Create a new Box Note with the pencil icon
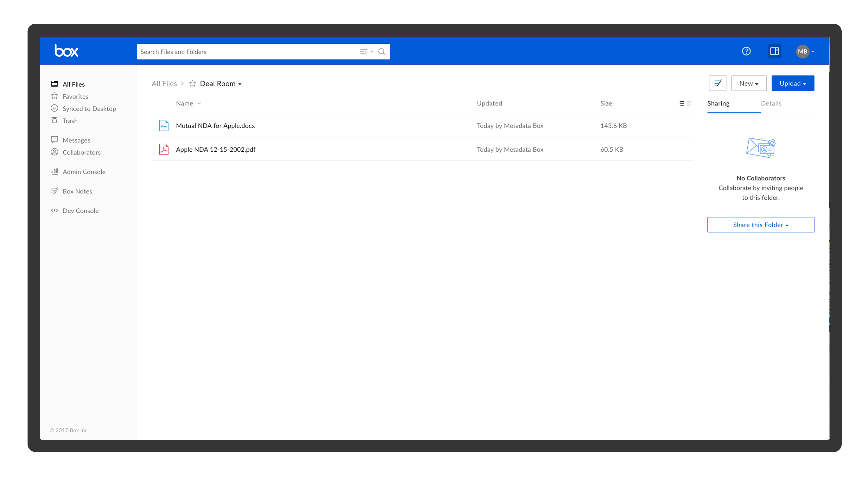868x477 pixels. (717, 83)
